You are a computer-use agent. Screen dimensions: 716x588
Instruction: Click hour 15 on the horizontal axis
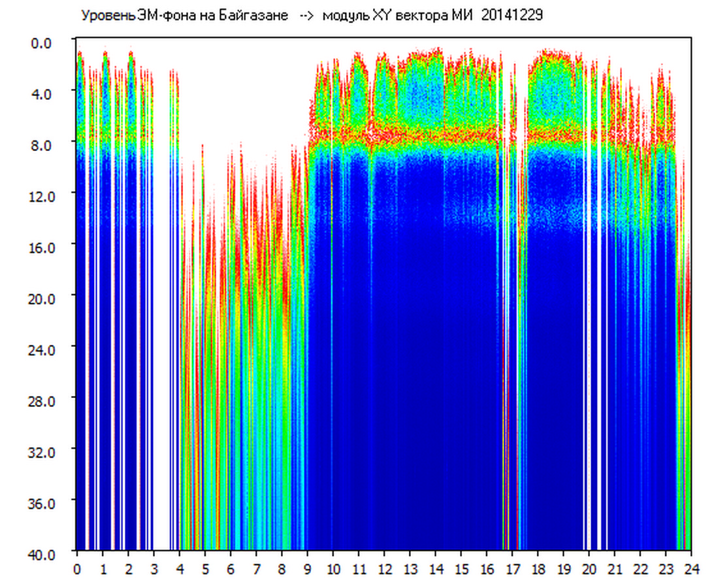pyautogui.click(x=461, y=569)
